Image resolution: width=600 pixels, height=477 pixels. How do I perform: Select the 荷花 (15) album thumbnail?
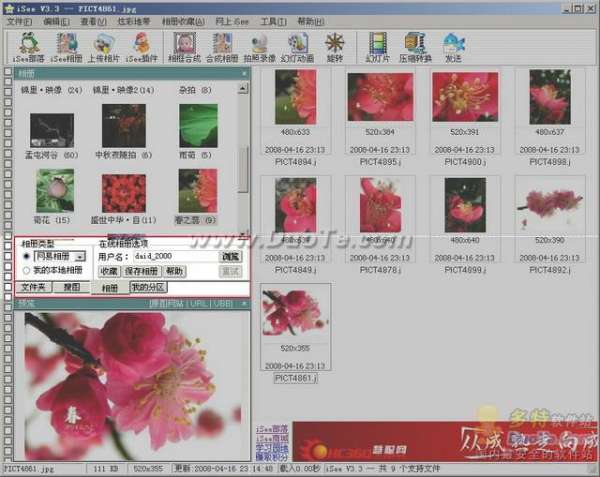(x=55, y=190)
